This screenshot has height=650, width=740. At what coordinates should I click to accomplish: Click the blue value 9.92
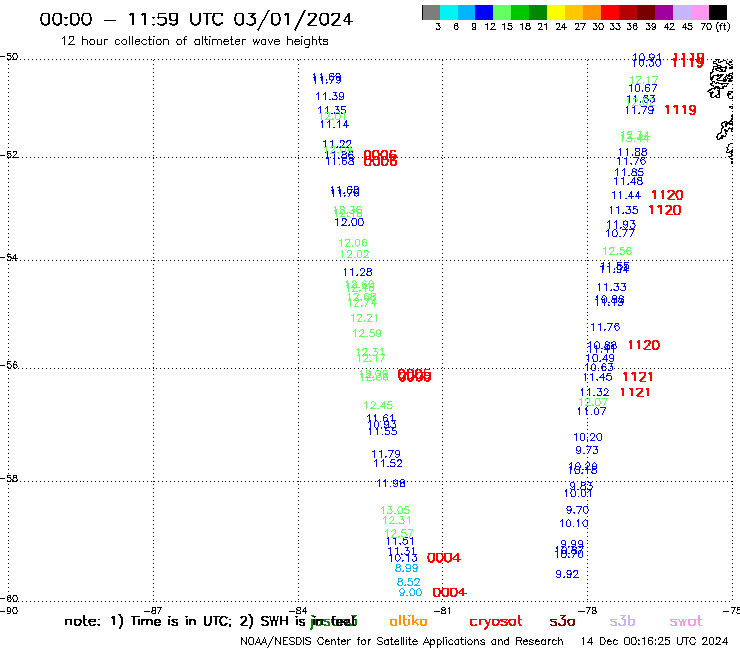567,574
